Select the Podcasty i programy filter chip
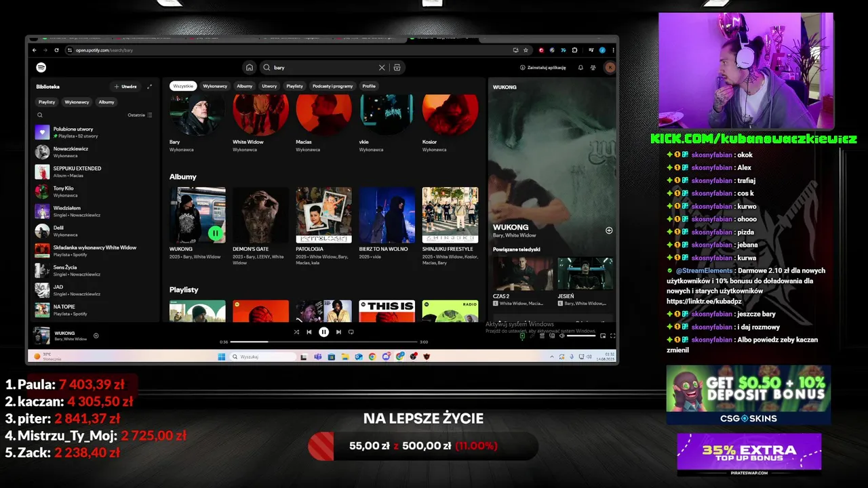The image size is (868, 488). [x=332, y=86]
